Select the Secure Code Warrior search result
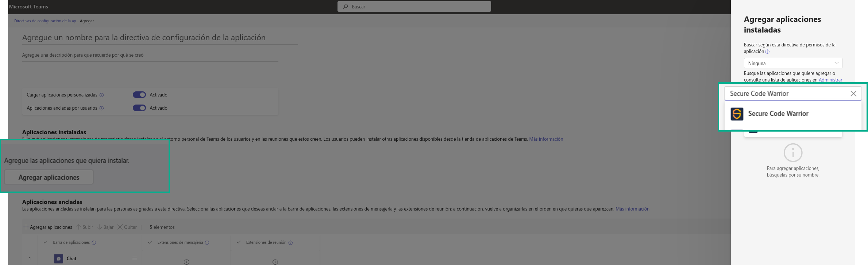 pos(793,114)
